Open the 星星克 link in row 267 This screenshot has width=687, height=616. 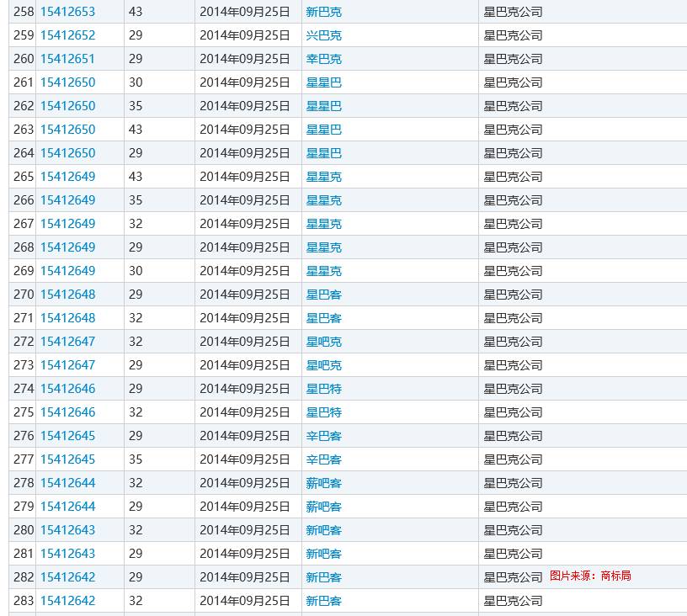(324, 224)
